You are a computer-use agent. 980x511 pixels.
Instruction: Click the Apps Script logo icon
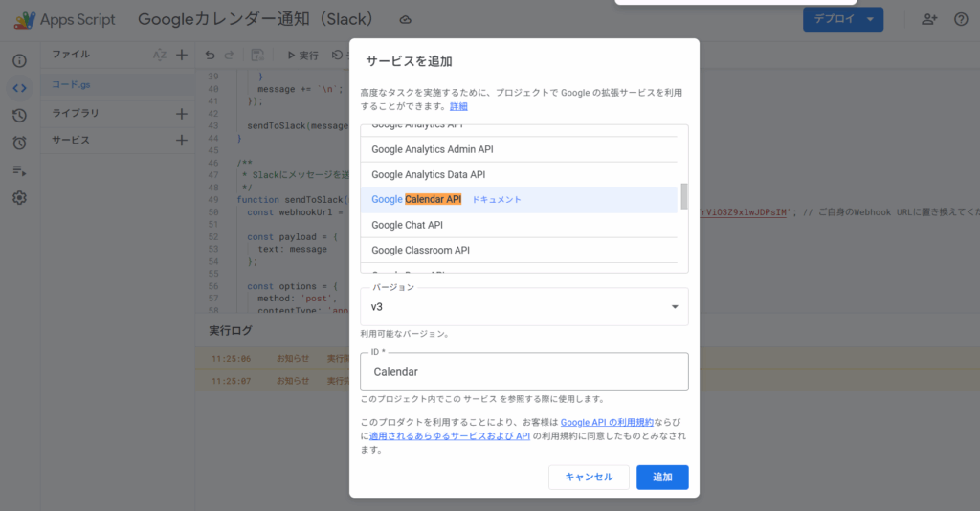[x=24, y=20]
